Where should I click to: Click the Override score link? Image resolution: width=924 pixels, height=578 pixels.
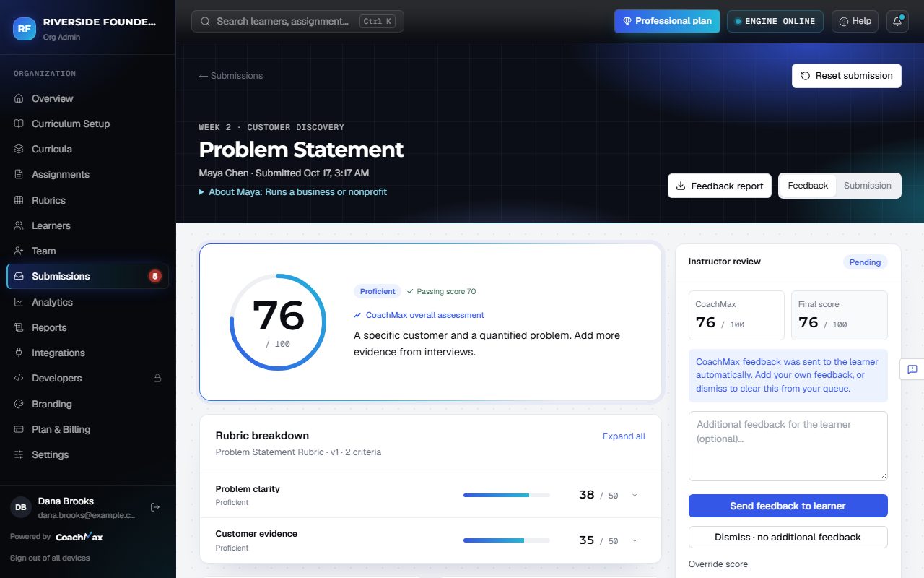[x=718, y=564]
